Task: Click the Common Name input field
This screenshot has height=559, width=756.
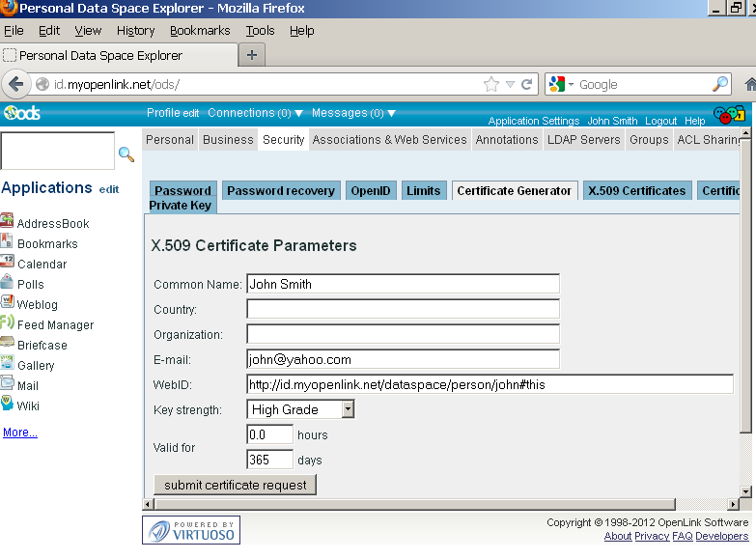Action: 403,284
